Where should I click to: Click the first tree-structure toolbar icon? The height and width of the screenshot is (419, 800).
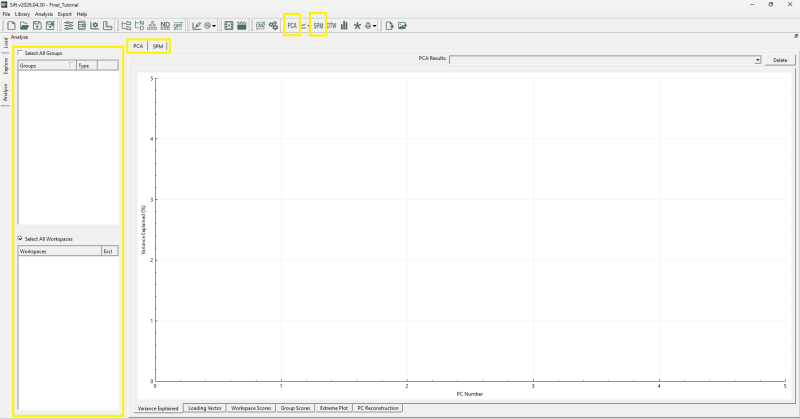(126, 26)
